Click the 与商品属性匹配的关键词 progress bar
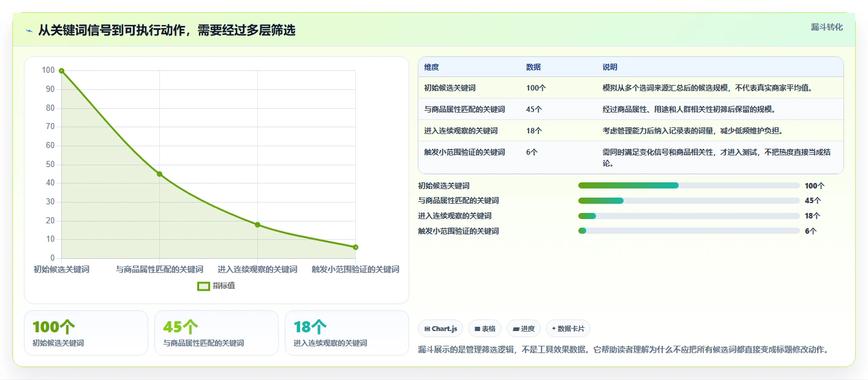 pyautogui.click(x=689, y=201)
